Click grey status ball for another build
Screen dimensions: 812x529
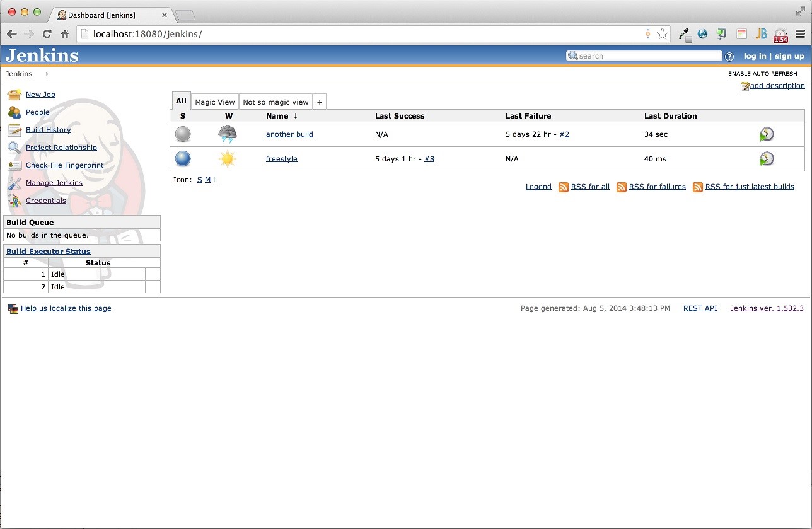click(x=183, y=134)
